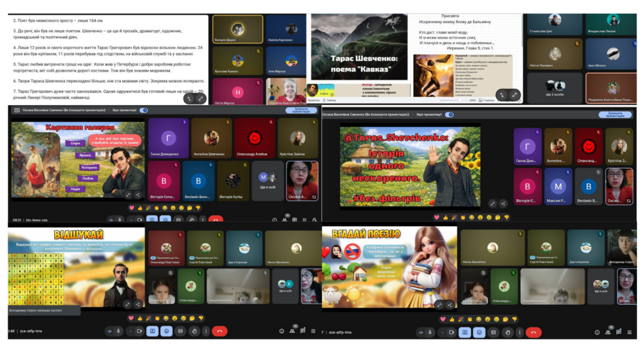Show participants list in the Відшукай meeting
The width and height of the screenshot is (644, 362).
coord(292,331)
